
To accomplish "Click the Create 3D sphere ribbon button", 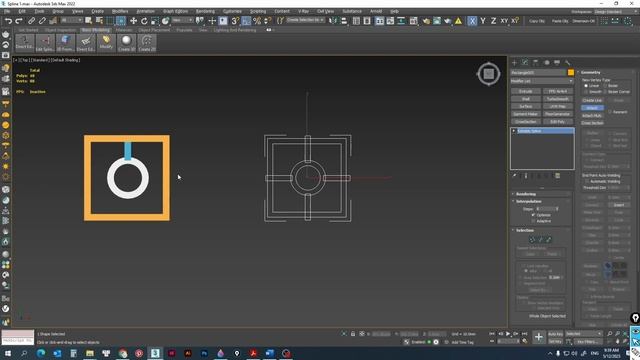I will coord(127,42).
